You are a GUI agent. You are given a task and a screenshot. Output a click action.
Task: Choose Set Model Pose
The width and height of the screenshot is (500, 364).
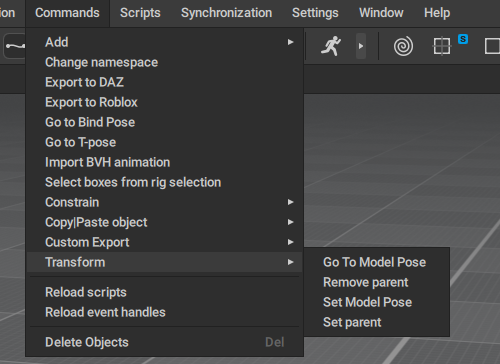coord(377,302)
